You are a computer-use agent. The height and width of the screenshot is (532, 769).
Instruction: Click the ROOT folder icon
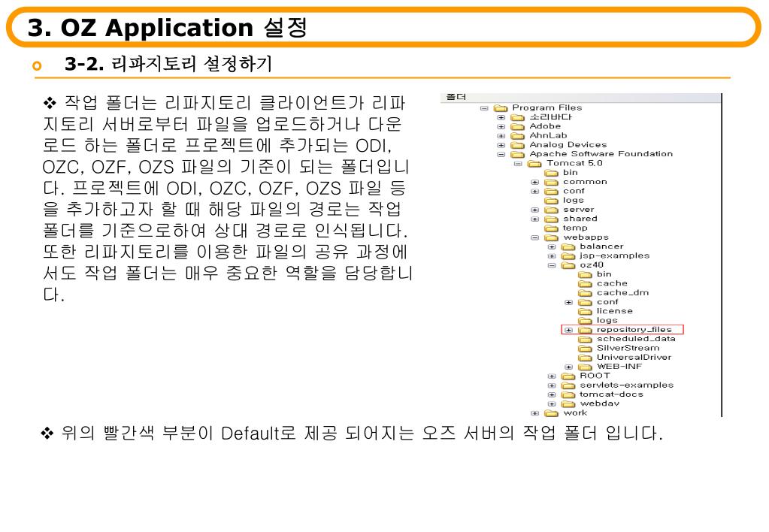pos(568,376)
